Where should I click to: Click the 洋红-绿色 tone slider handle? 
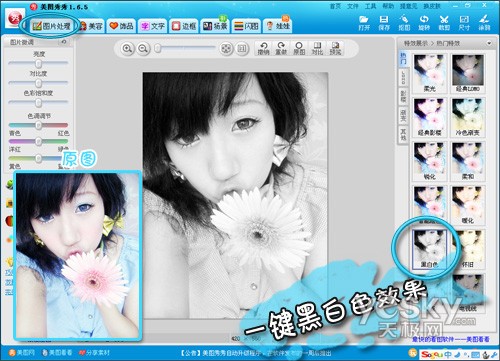[x=38, y=141]
